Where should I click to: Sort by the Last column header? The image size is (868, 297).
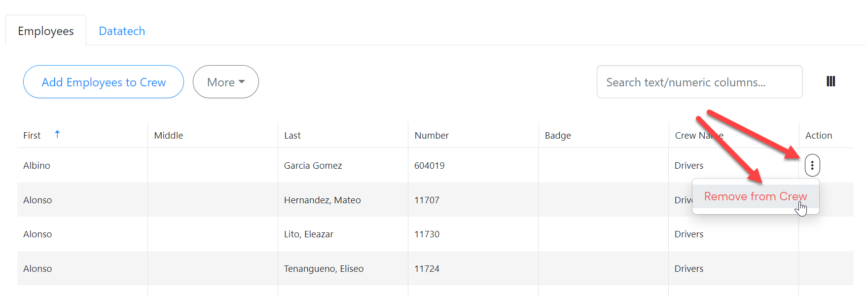(292, 136)
